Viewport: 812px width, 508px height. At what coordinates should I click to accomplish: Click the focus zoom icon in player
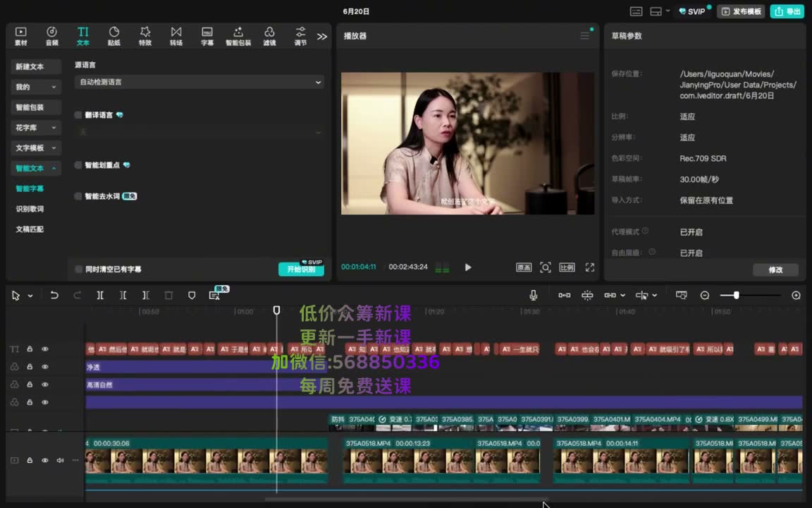coord(546,267)
